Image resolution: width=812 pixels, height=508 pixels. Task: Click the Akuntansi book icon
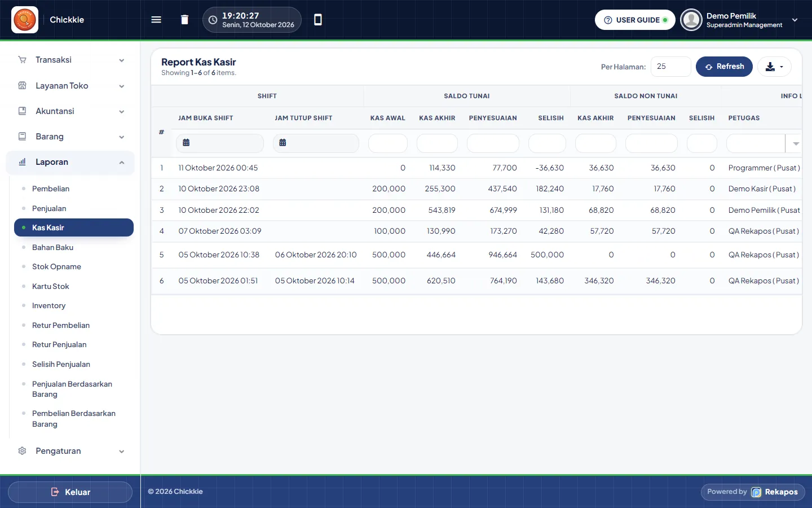22,111
